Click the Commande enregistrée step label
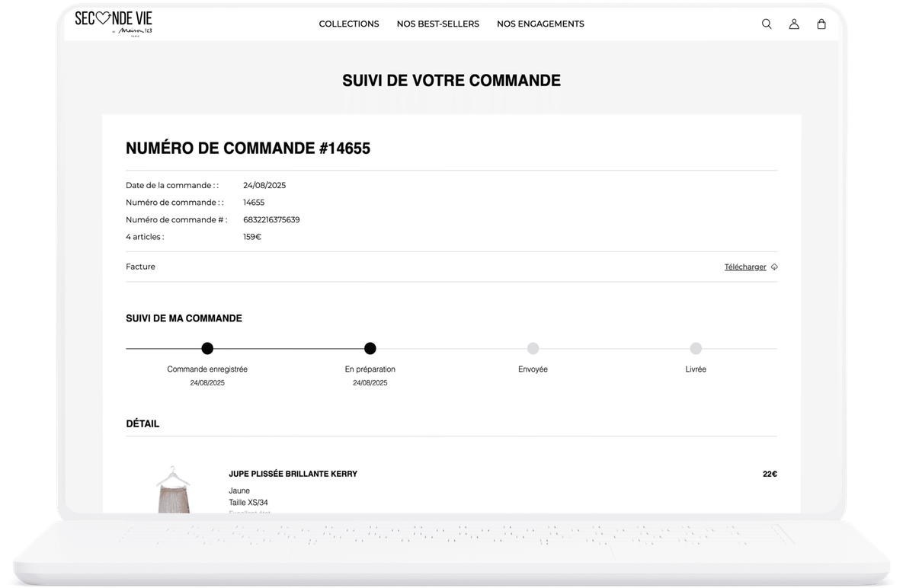This screenshot has height=588, width=903. click(x=207, y=369)
